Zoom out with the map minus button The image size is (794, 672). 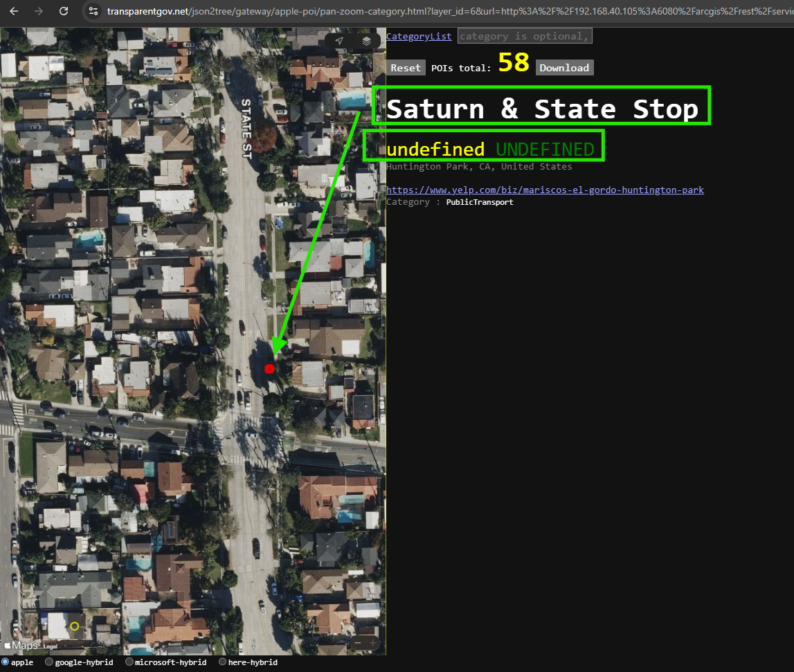(357, 643)
